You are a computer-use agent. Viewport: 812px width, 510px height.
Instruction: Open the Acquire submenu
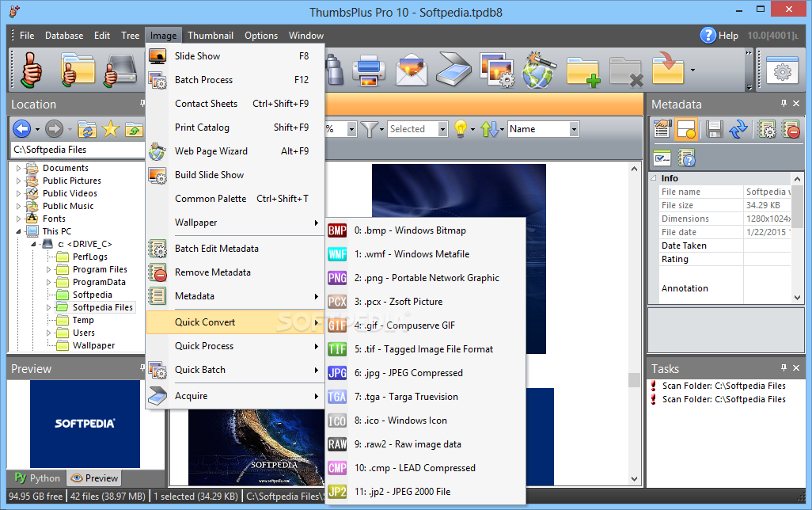[x=235, y=396]
